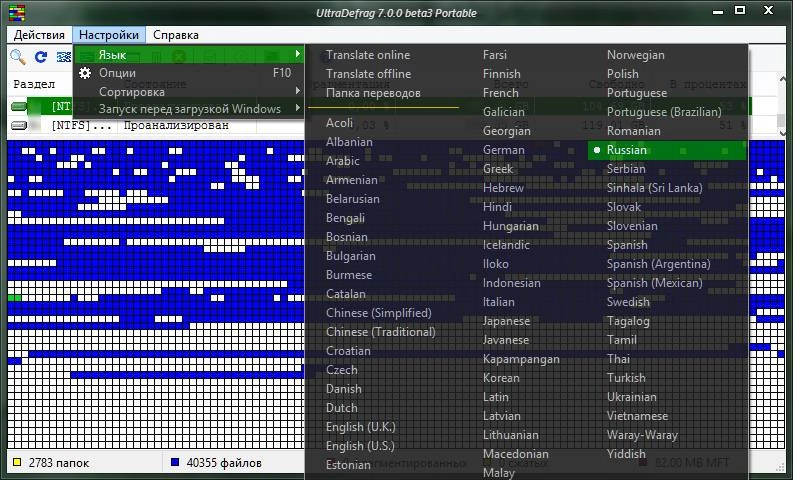Image resolution: width=793 pixels, height=480 pixels.
Task: Open the Действия menu
Action: pos(39,35)
